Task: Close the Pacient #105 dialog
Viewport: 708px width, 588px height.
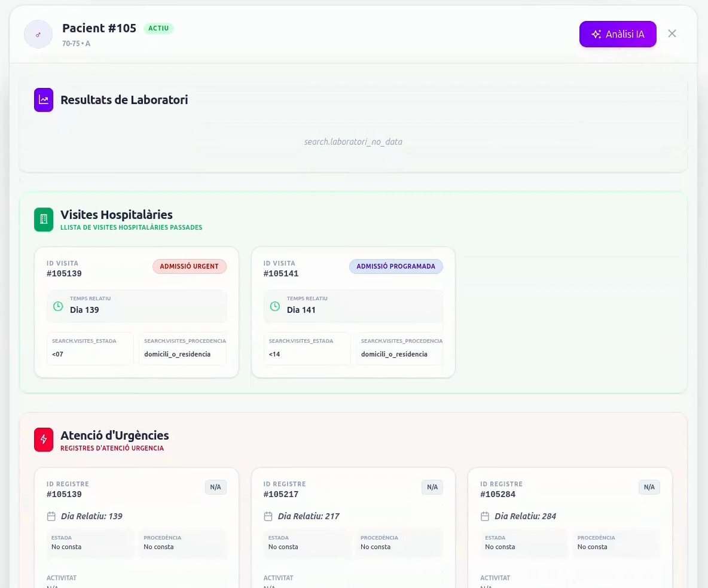Action: click(x=672, y=33)
